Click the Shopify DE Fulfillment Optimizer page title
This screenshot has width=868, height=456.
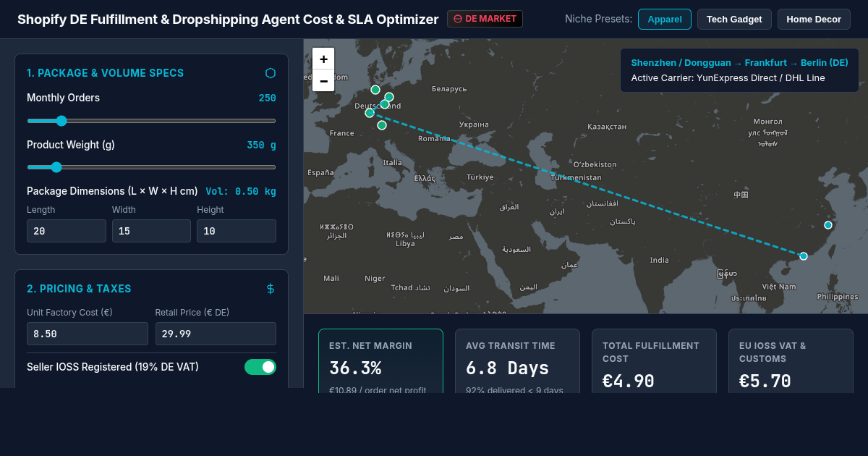click(228, 20)
